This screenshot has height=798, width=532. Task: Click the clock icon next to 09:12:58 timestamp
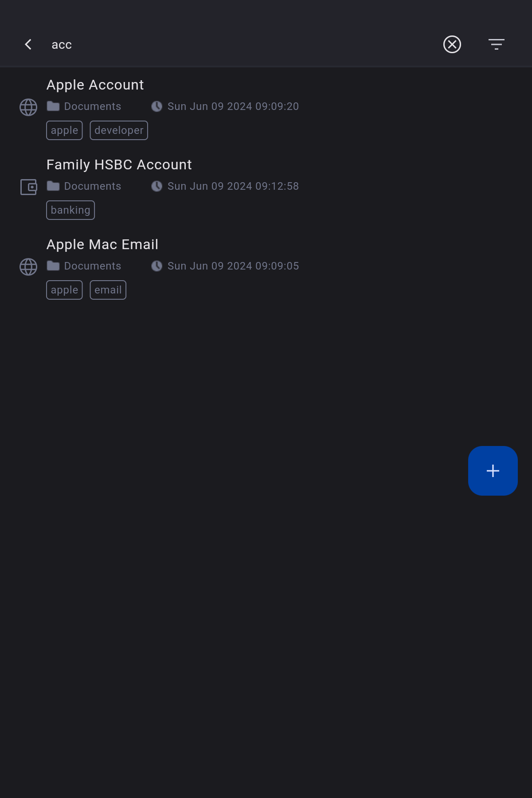(156, 186)
